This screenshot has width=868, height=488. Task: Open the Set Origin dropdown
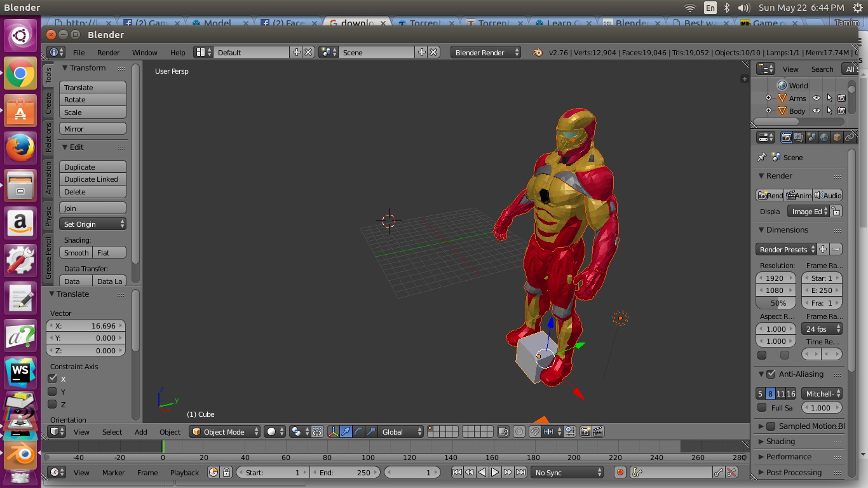coord(93,224)
